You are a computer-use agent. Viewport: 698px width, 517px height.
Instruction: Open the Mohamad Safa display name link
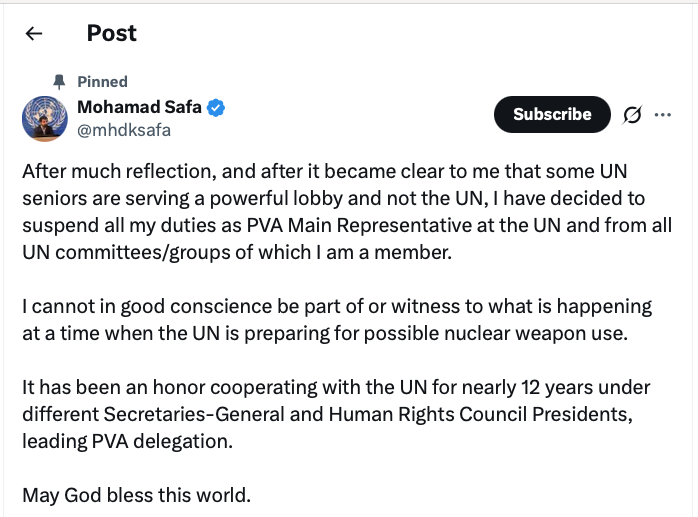[x=139, y=108]
